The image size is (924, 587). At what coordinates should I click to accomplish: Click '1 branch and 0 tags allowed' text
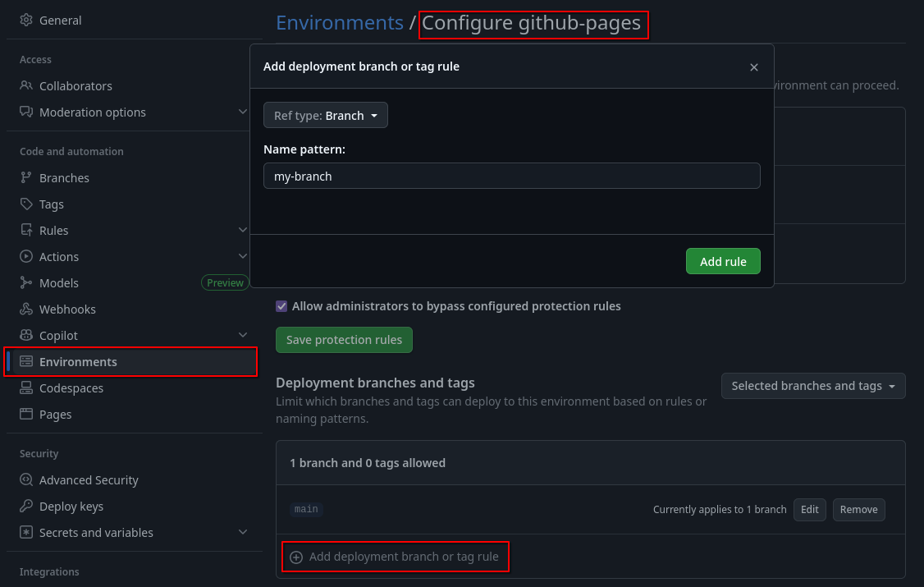tap(367, 463)
